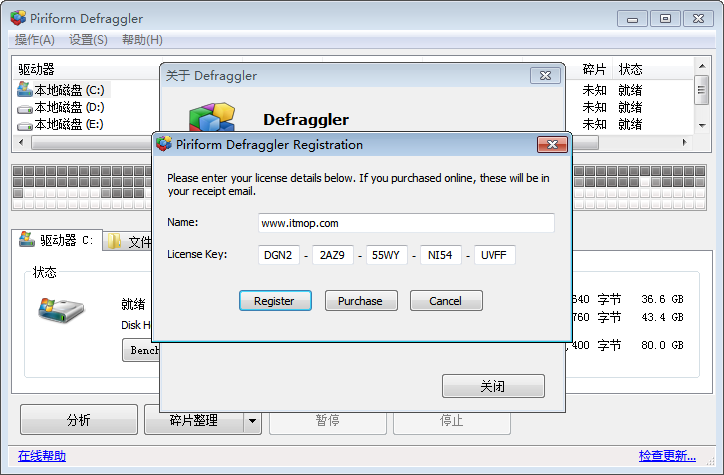Image resolution: width=724 pixels, height=475 pixels.
Task: Click the Defraggler app icon in main title bar
Action: click(18, 18)
